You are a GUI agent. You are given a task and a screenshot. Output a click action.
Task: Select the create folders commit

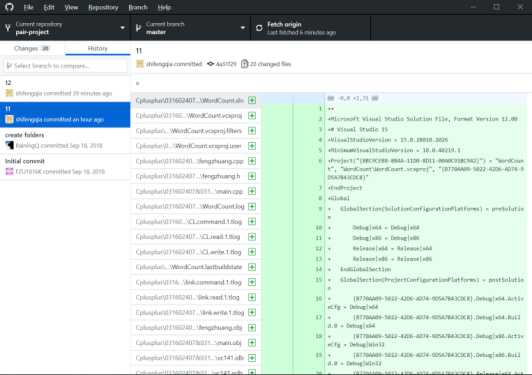pos(65,140)
